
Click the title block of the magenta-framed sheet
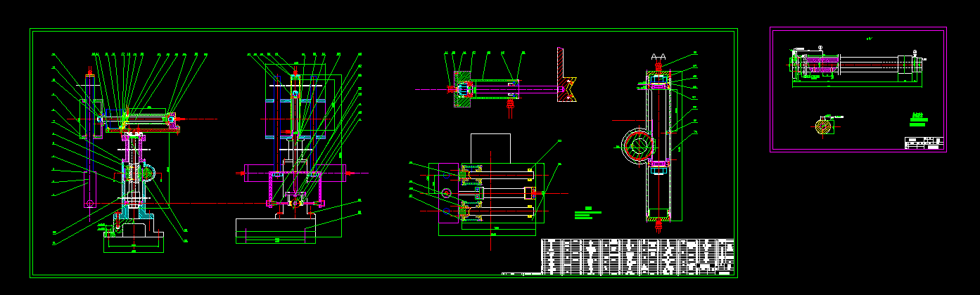[x=923, y=143]
